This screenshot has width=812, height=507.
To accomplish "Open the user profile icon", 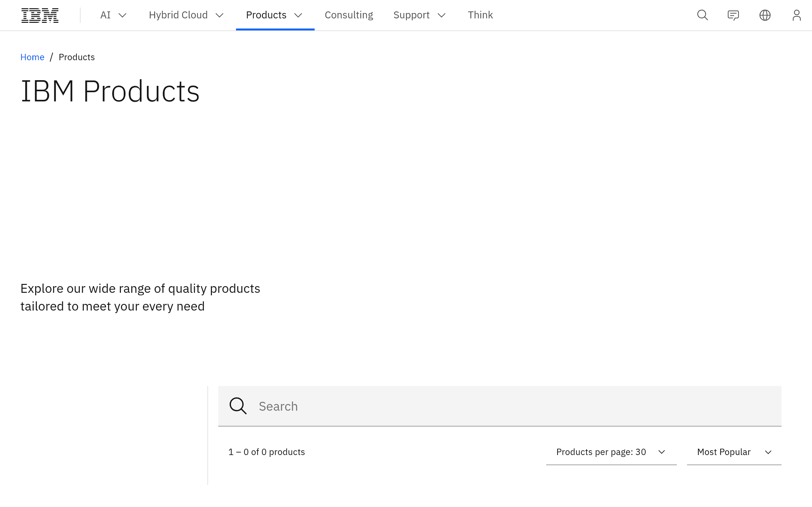I will [x=796, y=15].
